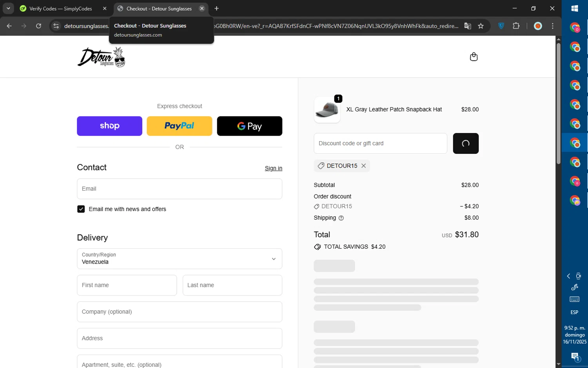Click the TOTAL SAVINGS $4.20 line
588x368 pixels.
[350, 247]
